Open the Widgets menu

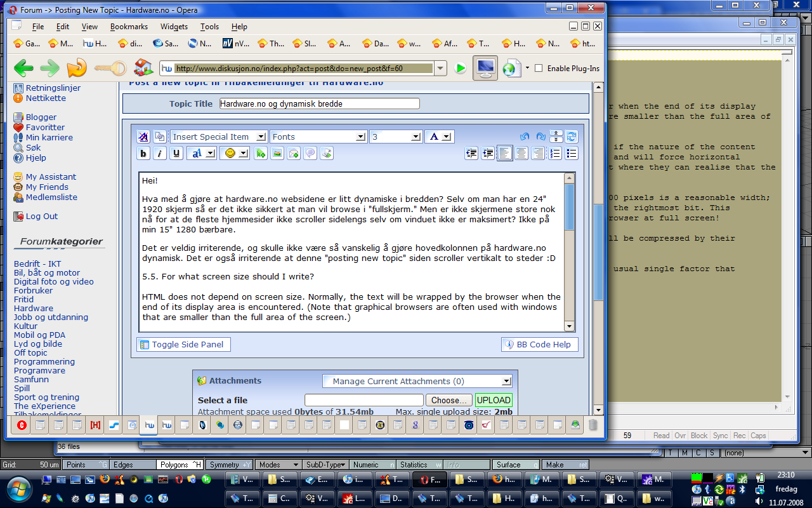point(174,27)
